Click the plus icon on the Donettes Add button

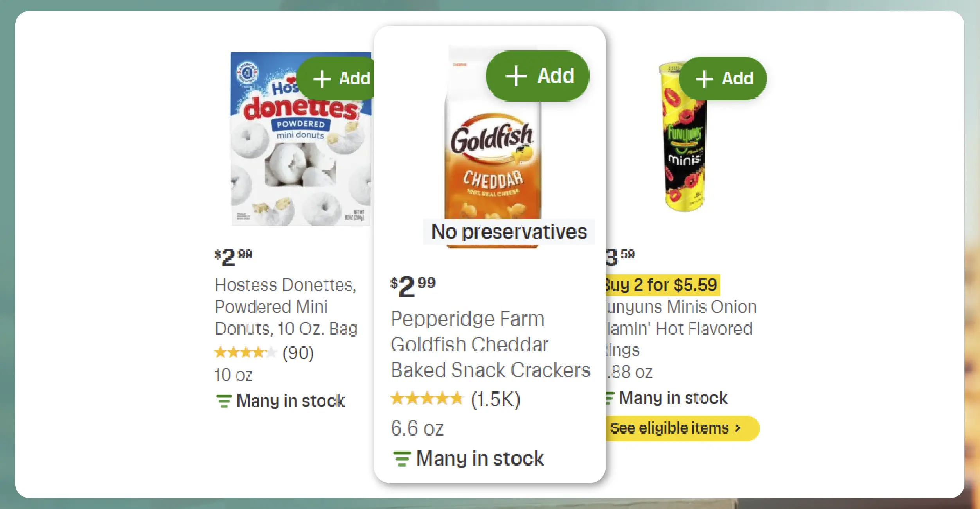(322, 79)
